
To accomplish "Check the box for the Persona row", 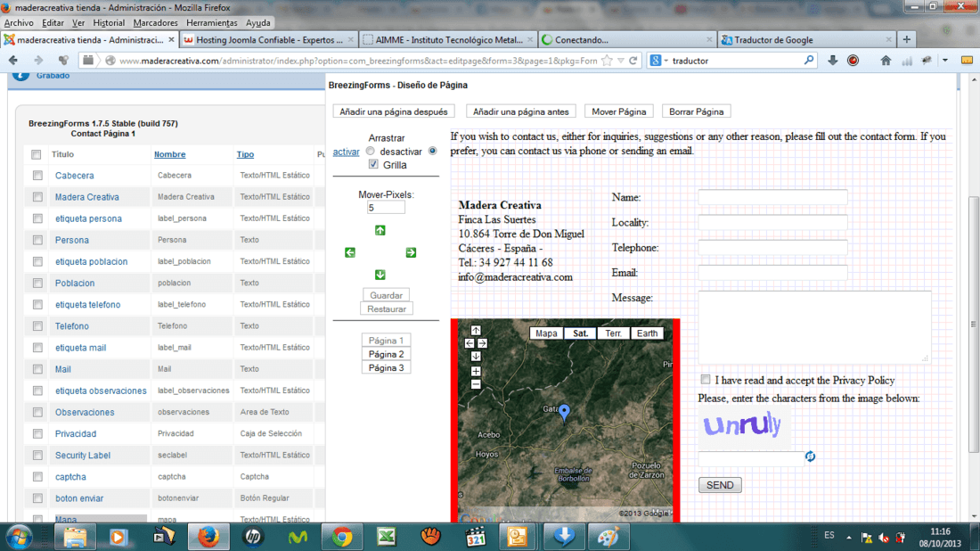I will 38,240.
